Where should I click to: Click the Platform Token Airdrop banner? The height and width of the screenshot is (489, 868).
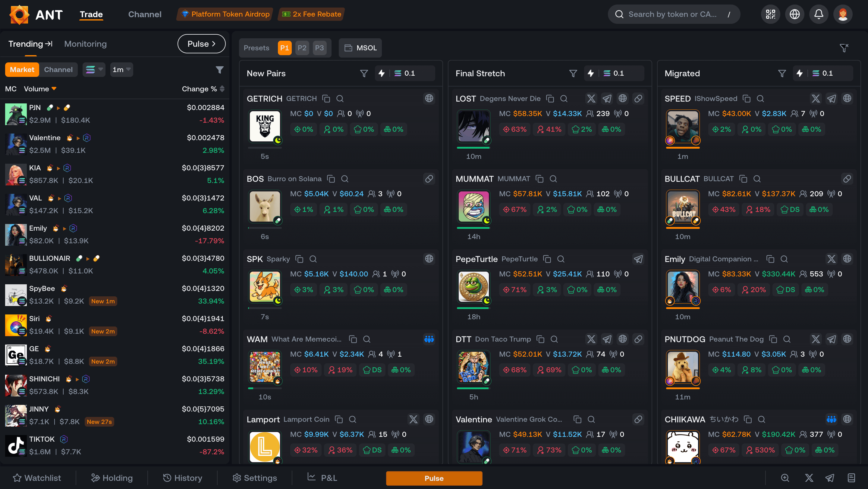tap(225, 14)
